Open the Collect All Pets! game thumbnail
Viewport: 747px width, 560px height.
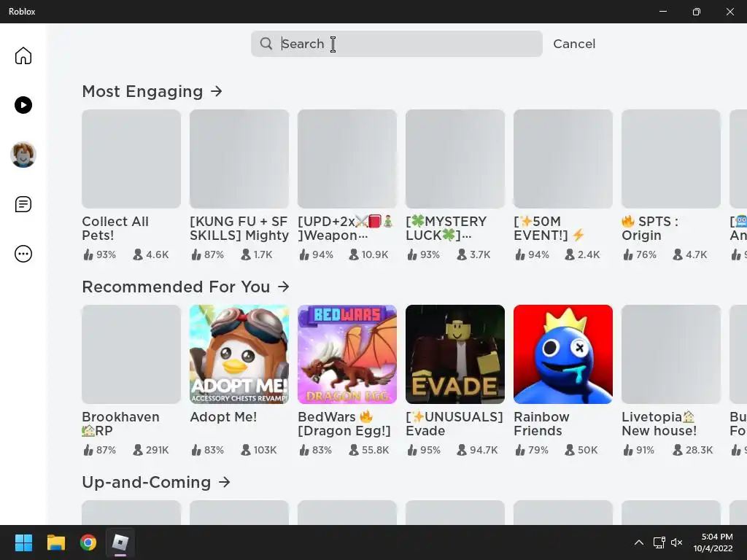pos(131,158)
